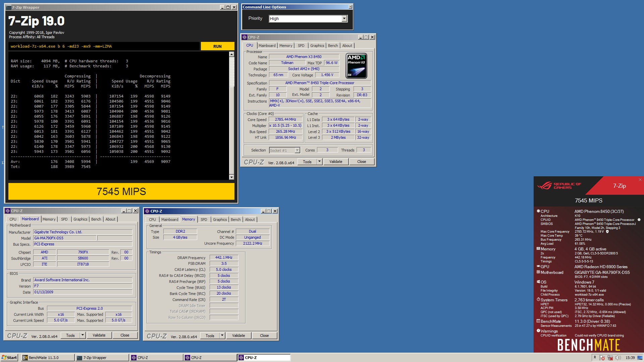Image resolution: width=644 pixels, height=362 pixels.
Task: Click scroll-down arrow in 7-Zip output
Action: coord(231,177)
